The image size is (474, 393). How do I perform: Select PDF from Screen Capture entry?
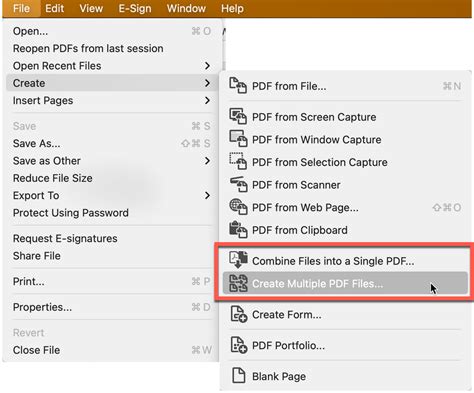pyautogui.click(x=345, y=117)
